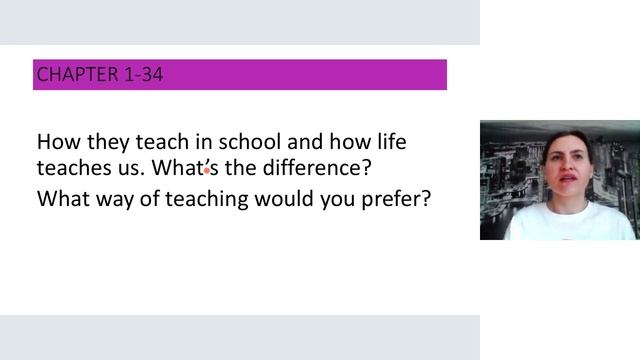Click the gray band below the slide

[240, 338]
